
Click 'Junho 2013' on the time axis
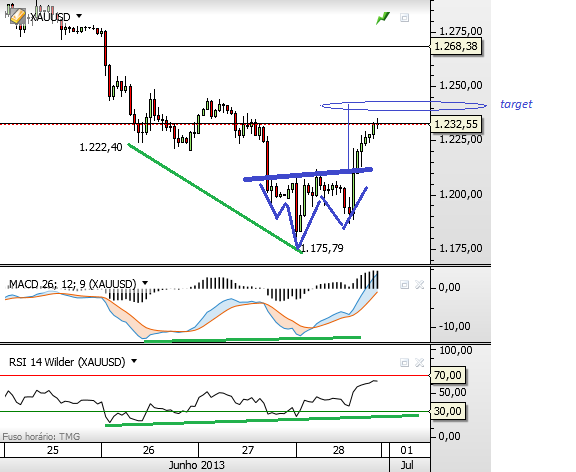[197, 465]
